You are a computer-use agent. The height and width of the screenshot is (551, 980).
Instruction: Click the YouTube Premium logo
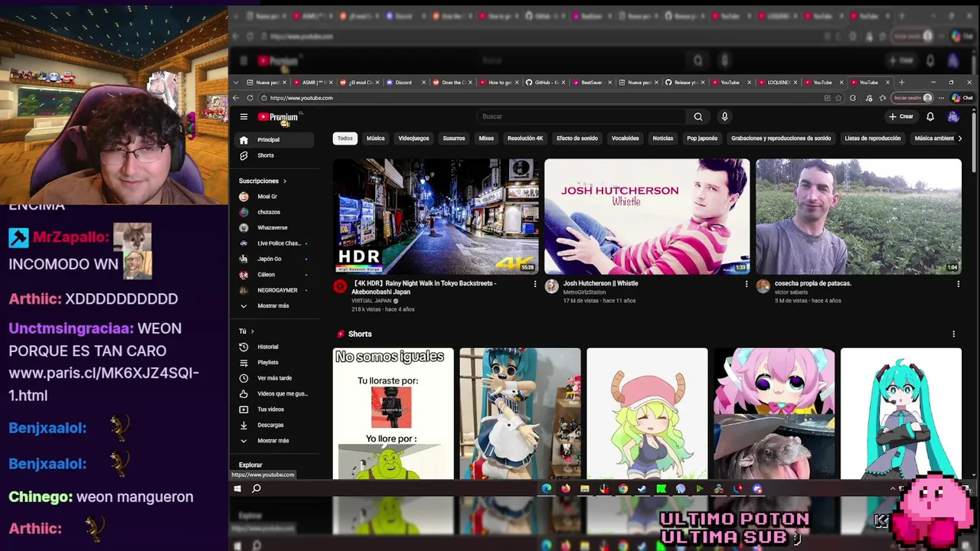(x=278, y=117)
